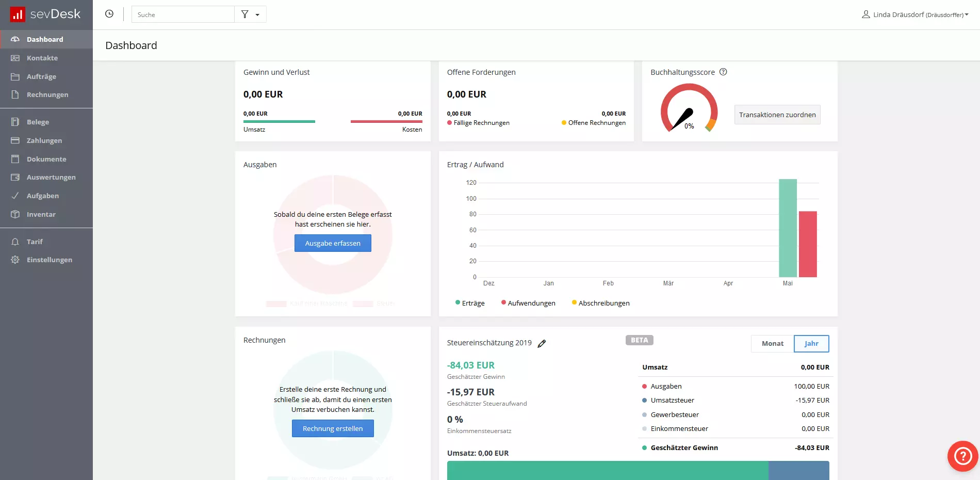
Task: Edit the Steuereinschätzung 2019 with the pencil icon
Action: tap(542, 343)
